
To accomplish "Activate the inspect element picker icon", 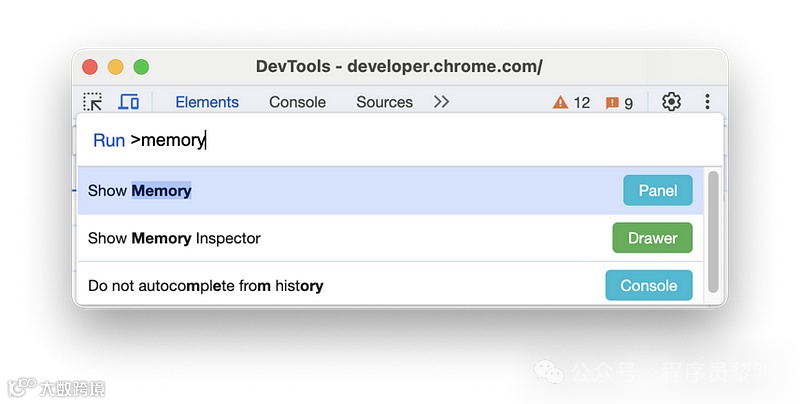I will (93, 102).
